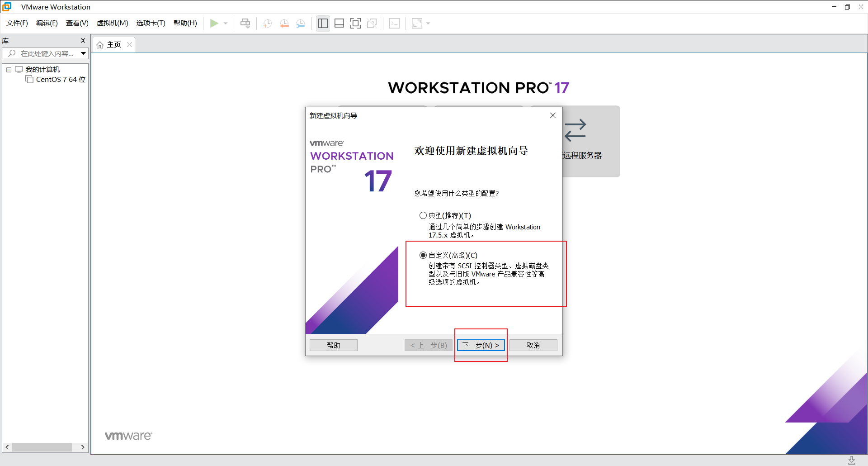The height and width of the screenshot is (466, 868).
Task: Close the 新建虚拟机向导 dialog
Action: click(552, 115)
